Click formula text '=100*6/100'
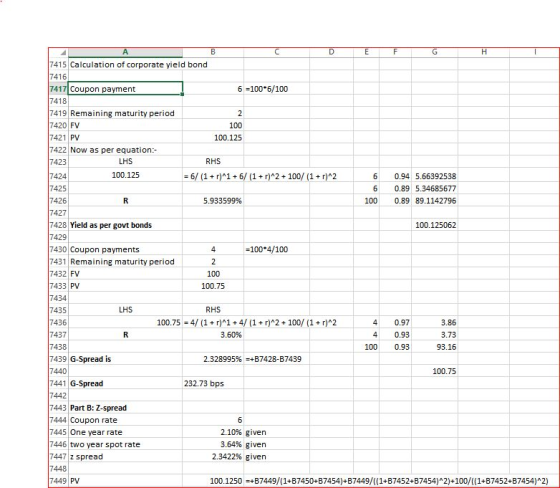 (x=266, y=89)
